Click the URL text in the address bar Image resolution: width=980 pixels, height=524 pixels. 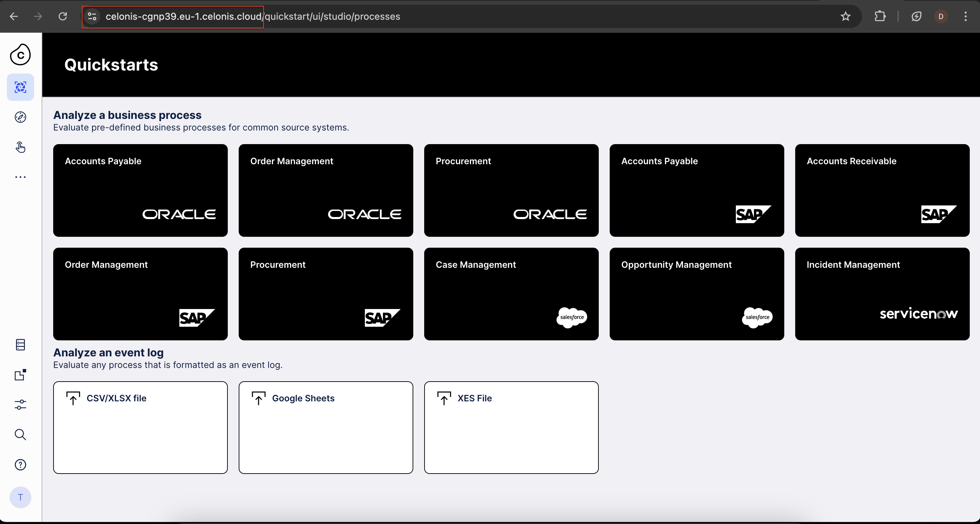click(253, 16)
